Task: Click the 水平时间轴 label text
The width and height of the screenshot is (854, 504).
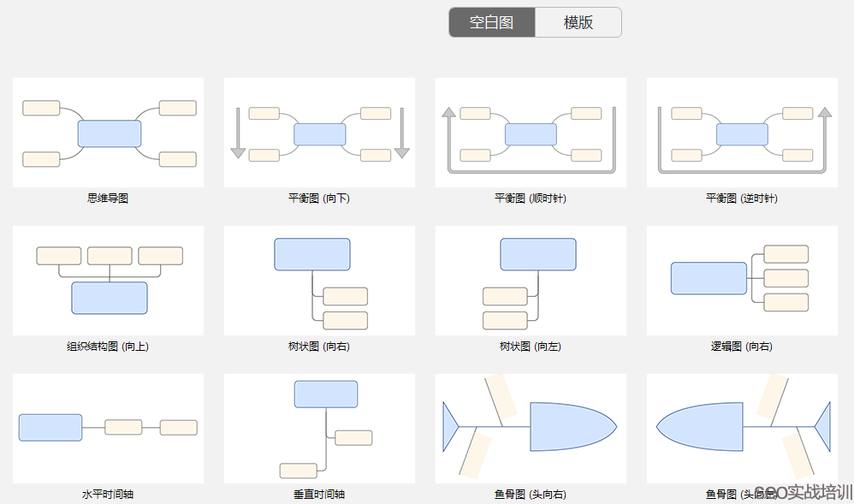Action: pos(108,494)
